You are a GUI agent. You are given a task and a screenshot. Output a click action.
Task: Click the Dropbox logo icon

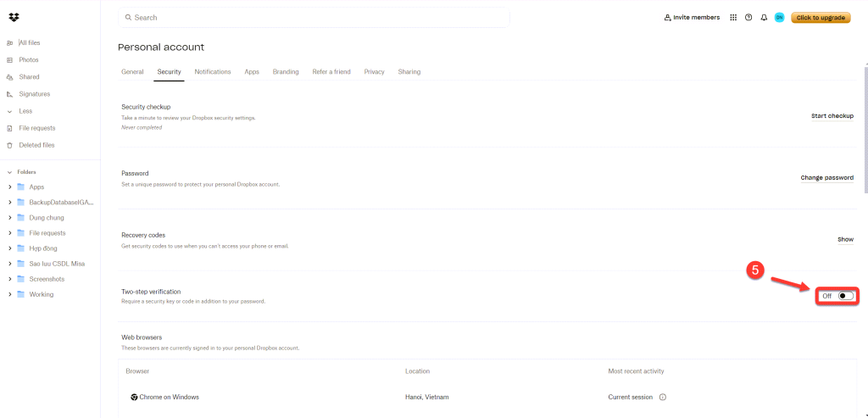tap(14, 17)
